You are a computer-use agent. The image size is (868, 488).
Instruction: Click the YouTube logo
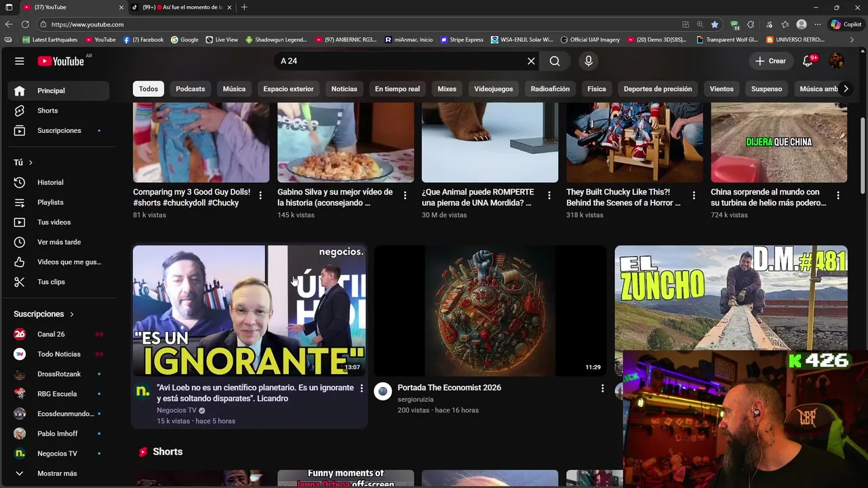pyautogui.click(x=60, y=61)
